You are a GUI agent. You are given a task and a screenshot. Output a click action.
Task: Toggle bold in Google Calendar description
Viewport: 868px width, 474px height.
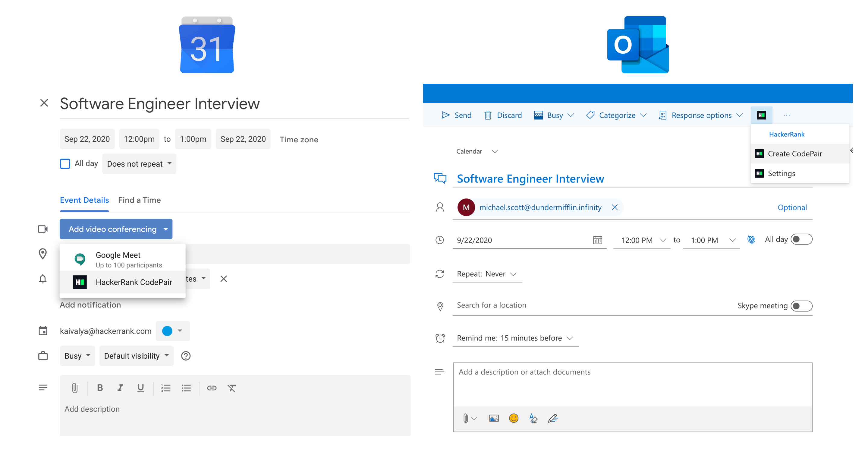pyautogui.click(x=100, y=388)
